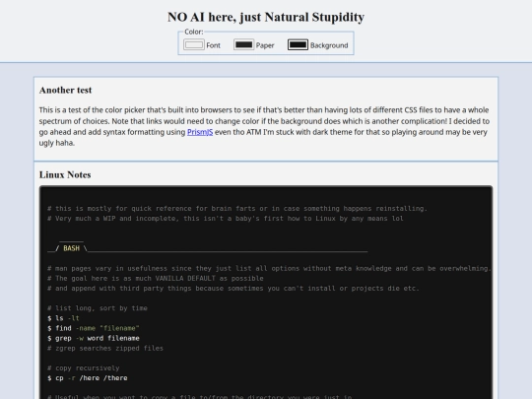Viewport: 532px width, 399px height.
Task: Open the Background color picker swatch
Action: 298,44
